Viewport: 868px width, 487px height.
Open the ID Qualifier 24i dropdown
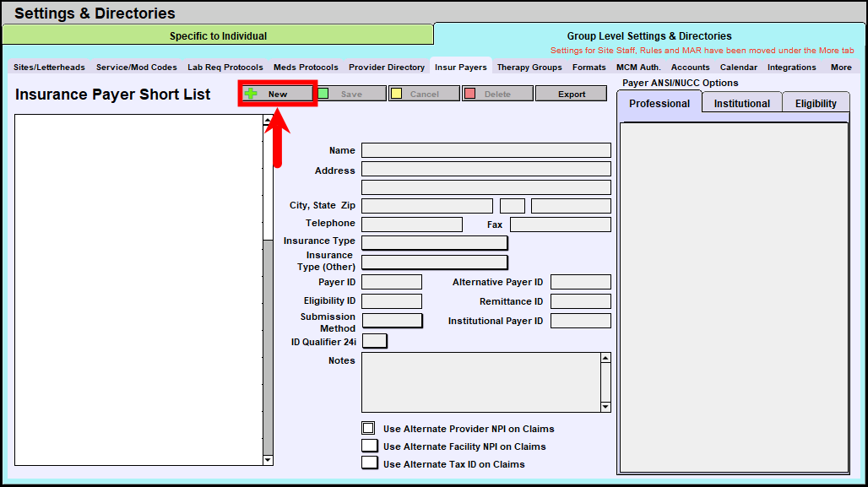tap(374, 341)
